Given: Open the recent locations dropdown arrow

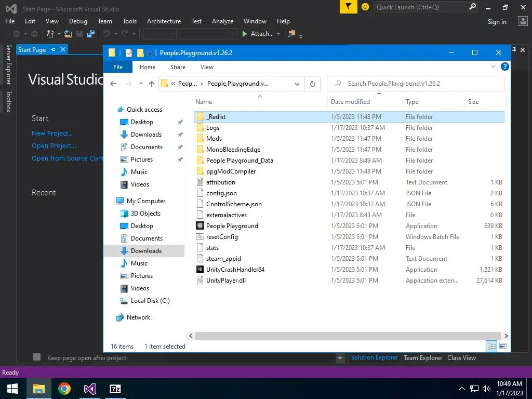Looking at the screenshot, I should click(141, 84).
